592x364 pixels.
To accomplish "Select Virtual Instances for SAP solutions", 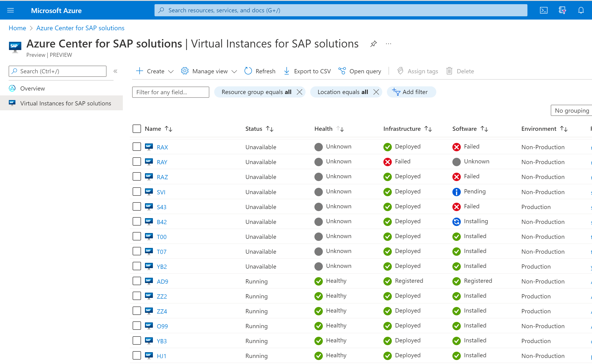I will 65,103.
